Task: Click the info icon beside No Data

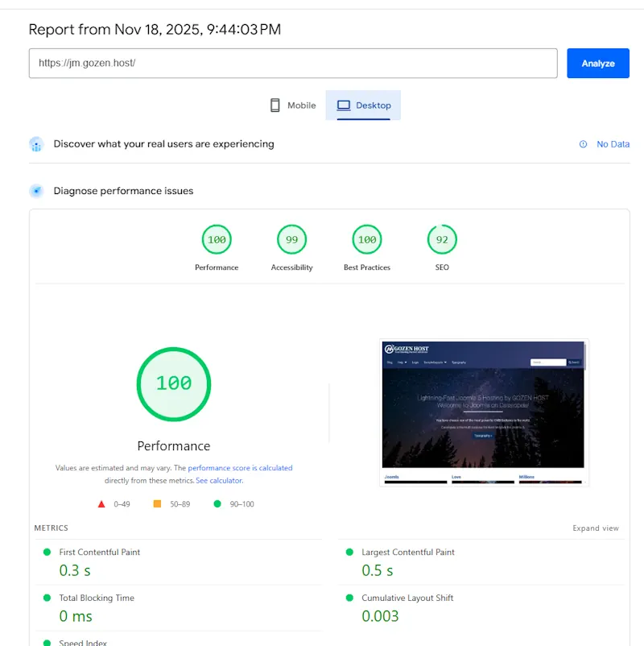Action: 582,143
